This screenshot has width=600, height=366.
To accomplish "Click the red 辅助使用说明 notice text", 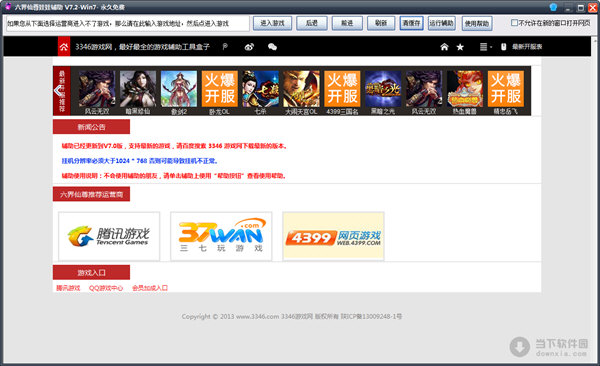I will [174, 176].
